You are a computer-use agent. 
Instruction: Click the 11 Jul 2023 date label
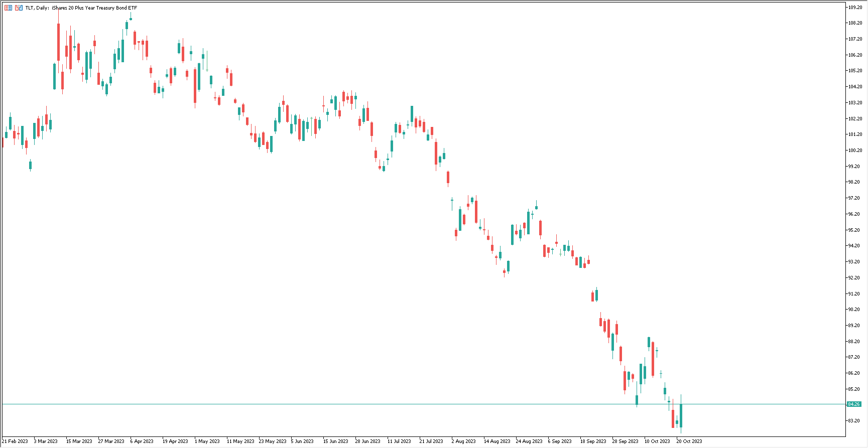(x=399, y=441)
